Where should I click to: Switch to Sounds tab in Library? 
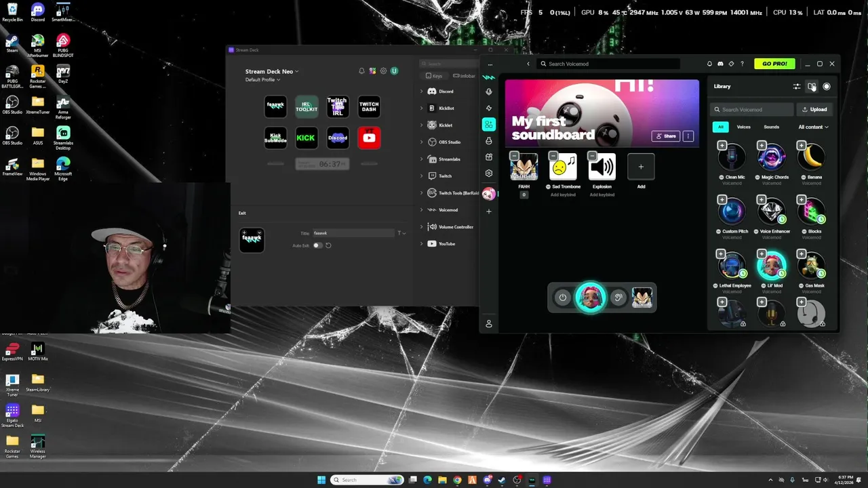click(x=772, y=127)
